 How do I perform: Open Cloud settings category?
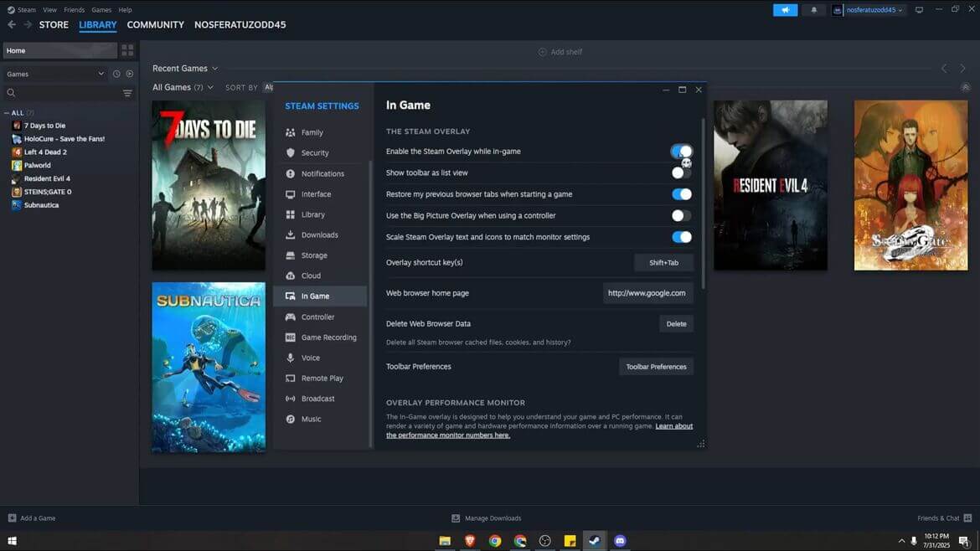click(x=320, y=275)
